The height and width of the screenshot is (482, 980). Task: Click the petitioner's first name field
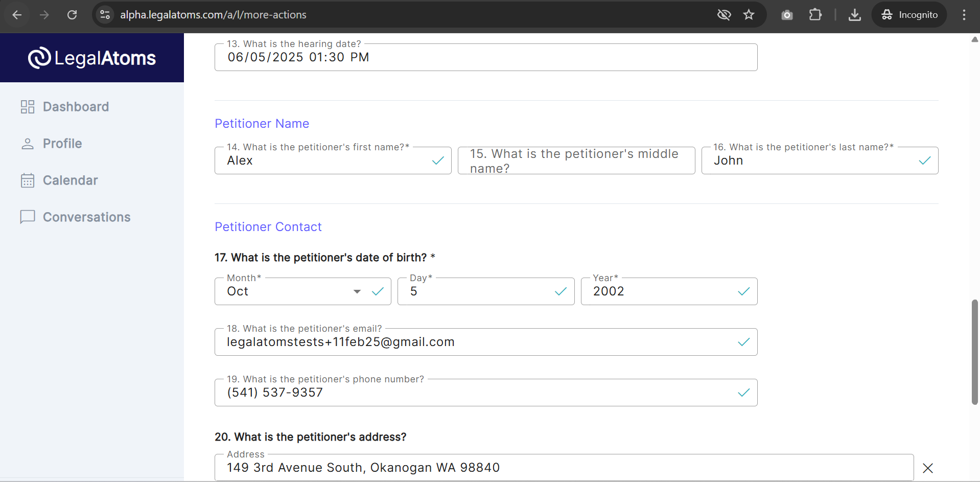(x=333, y=160)
